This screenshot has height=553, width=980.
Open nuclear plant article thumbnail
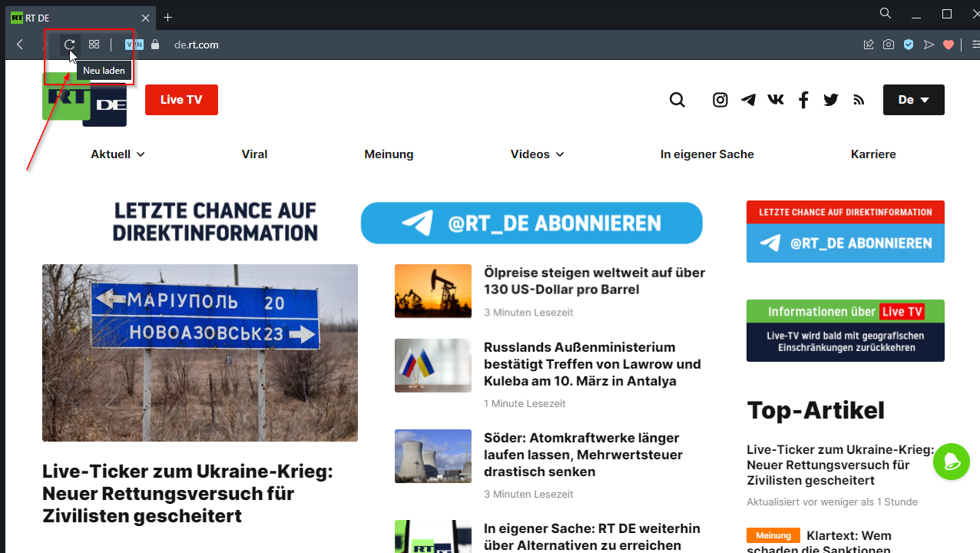(433, 456)
